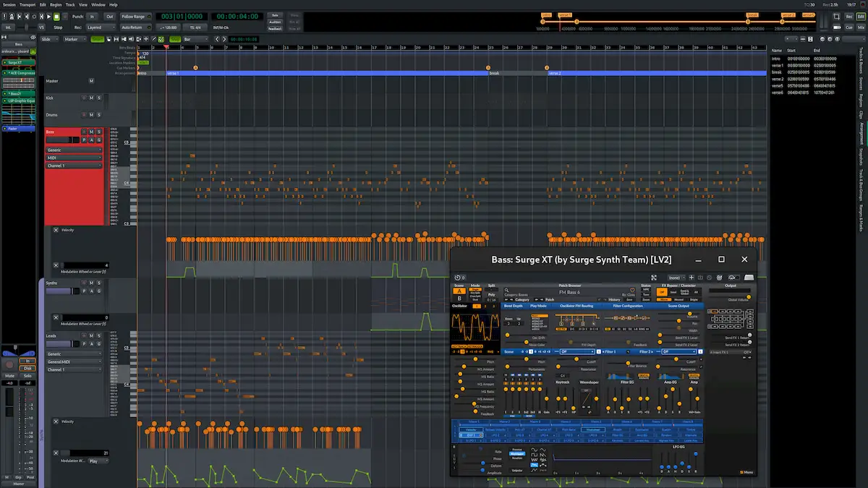Viewport: 868px width, 488px height.
Task: Click the TS 4/4 button
Action: [x=195, y=27]
